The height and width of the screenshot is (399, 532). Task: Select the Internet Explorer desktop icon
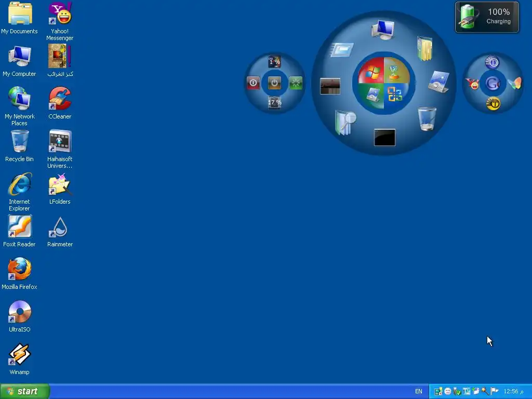click(19, 192)
